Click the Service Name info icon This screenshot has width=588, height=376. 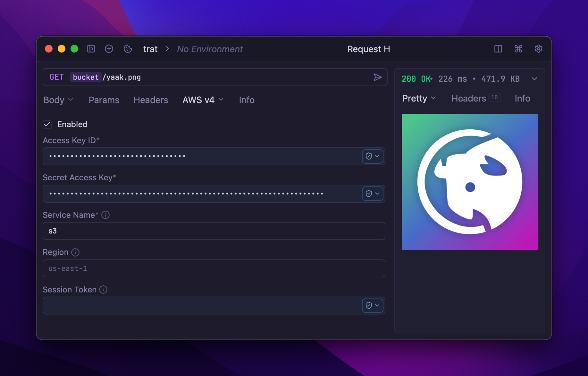pos(105,215)
